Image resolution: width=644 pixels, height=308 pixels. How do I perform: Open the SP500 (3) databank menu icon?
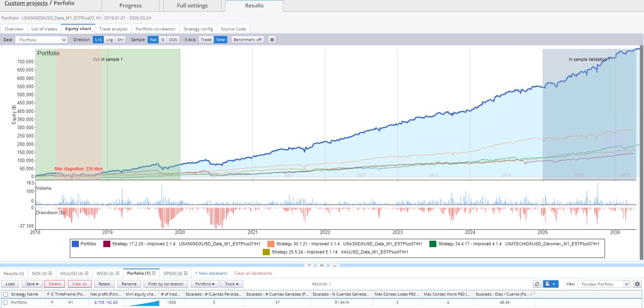point(186,273)
